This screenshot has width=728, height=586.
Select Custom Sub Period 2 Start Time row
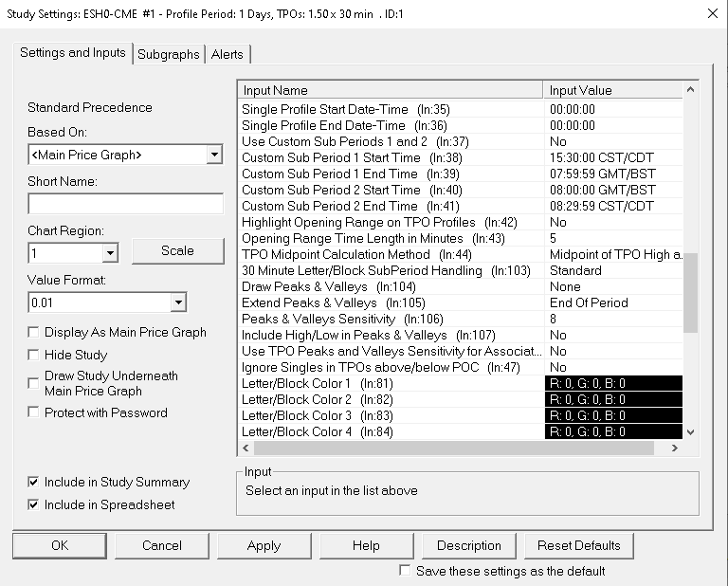[x=460, y=190]
